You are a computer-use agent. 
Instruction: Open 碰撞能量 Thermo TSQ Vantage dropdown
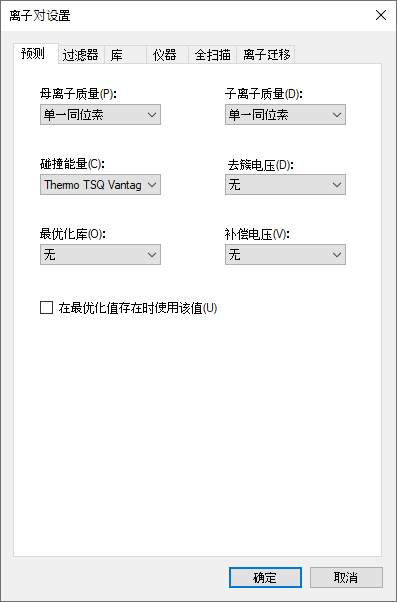(100, 185)
